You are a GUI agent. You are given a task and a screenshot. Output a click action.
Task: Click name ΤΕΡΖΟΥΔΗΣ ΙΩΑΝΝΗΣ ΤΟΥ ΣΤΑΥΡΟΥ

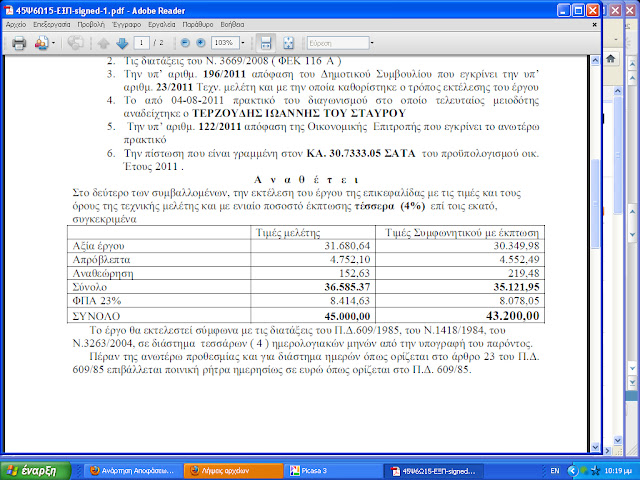[299, 113]
